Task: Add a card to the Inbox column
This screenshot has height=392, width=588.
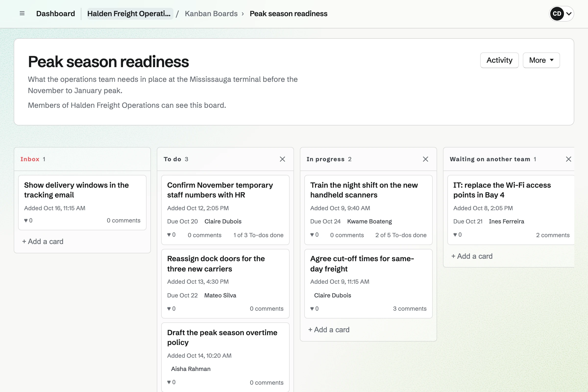Action: [42, 242]
